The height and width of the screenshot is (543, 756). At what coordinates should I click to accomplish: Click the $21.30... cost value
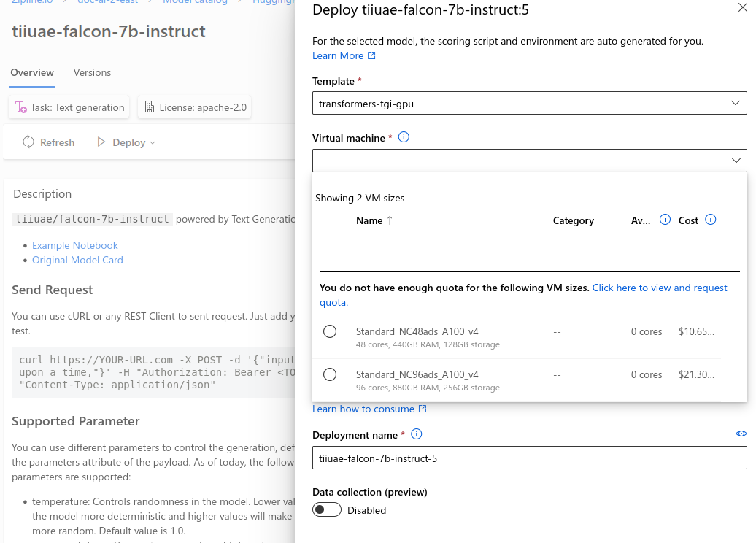click(x=696, y=374)
